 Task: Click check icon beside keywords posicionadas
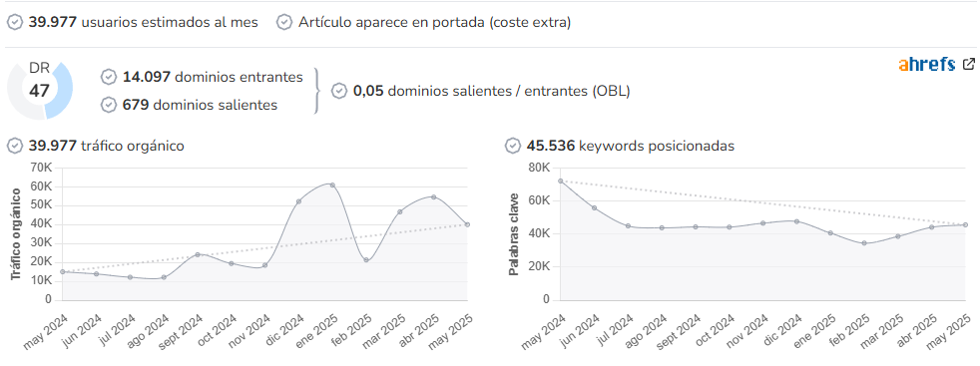tap(513, 147)
